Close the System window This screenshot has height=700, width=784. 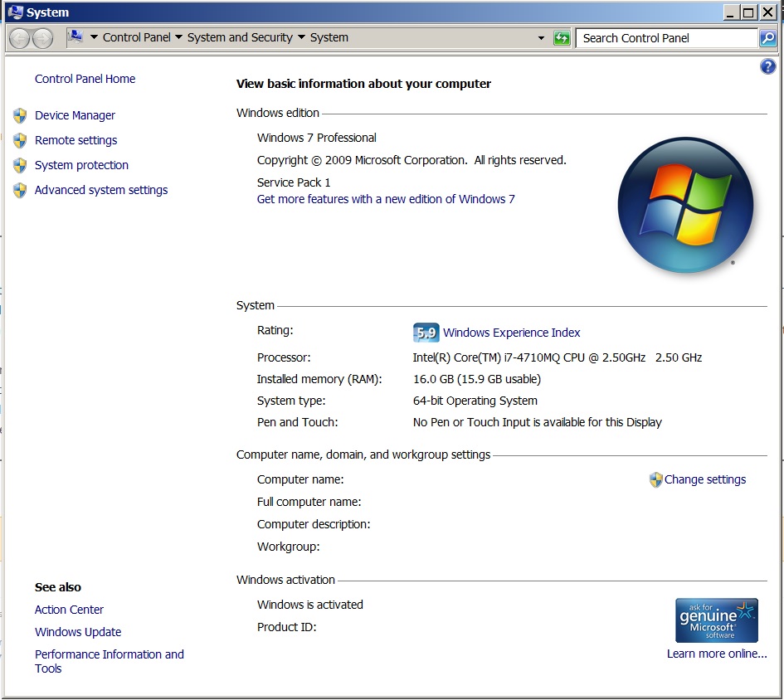767,12
